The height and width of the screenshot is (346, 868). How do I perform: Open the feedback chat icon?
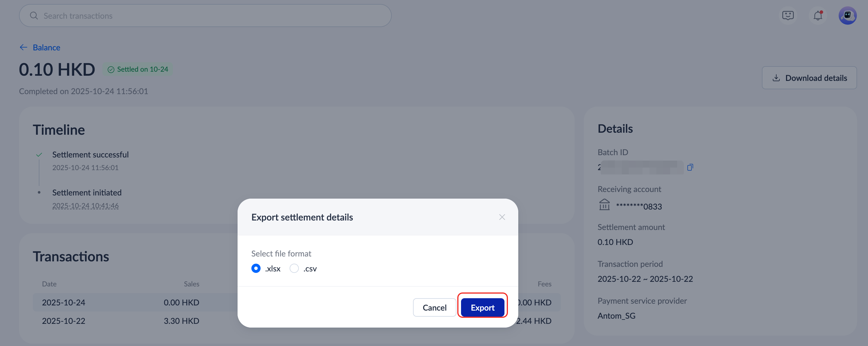point(788,16)
